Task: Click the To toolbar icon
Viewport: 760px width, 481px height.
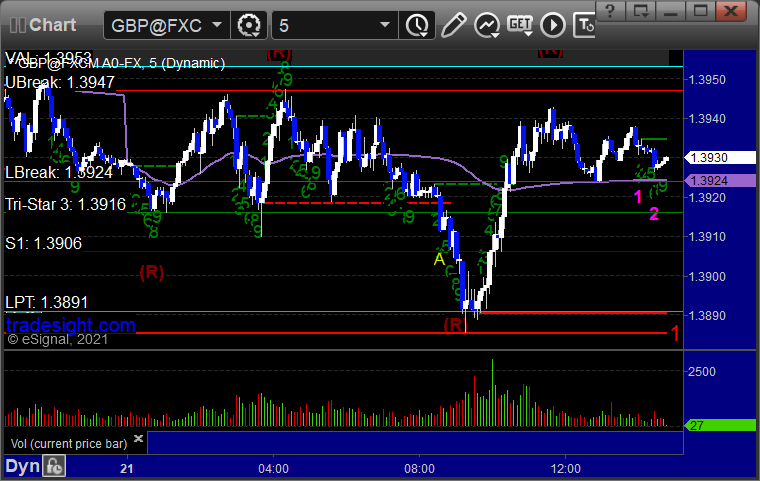Action: coord(584,25)
